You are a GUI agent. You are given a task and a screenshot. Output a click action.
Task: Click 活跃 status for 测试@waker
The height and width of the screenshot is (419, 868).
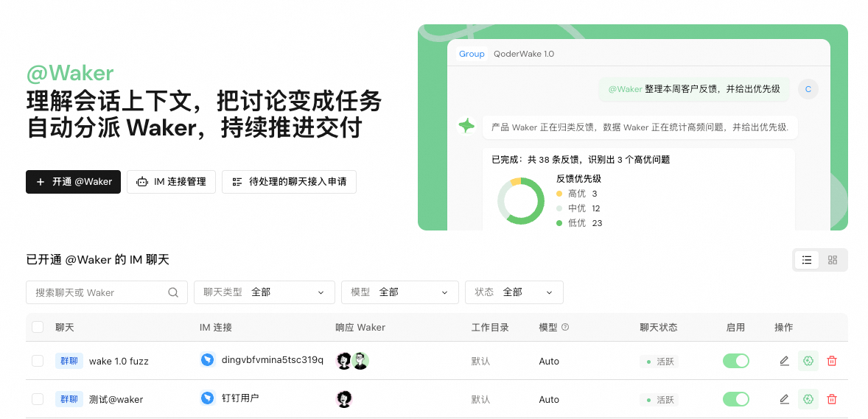pyautogui.click(x=659, y=400)
